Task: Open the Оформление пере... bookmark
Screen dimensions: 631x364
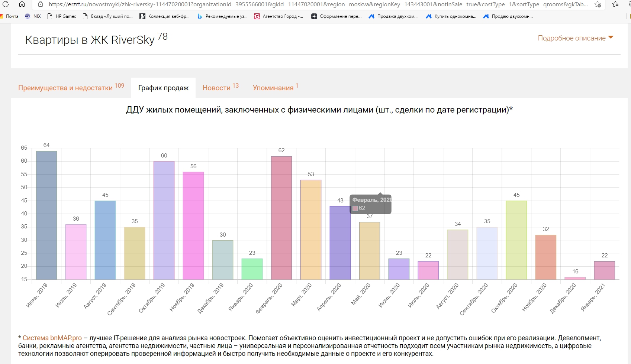Action: 337,16
